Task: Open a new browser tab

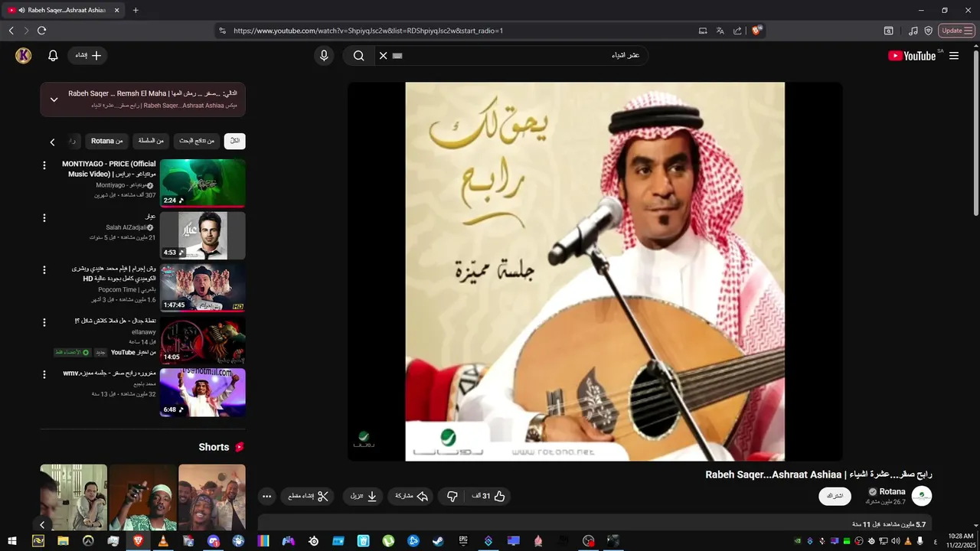Action: (x=136, y=10)
